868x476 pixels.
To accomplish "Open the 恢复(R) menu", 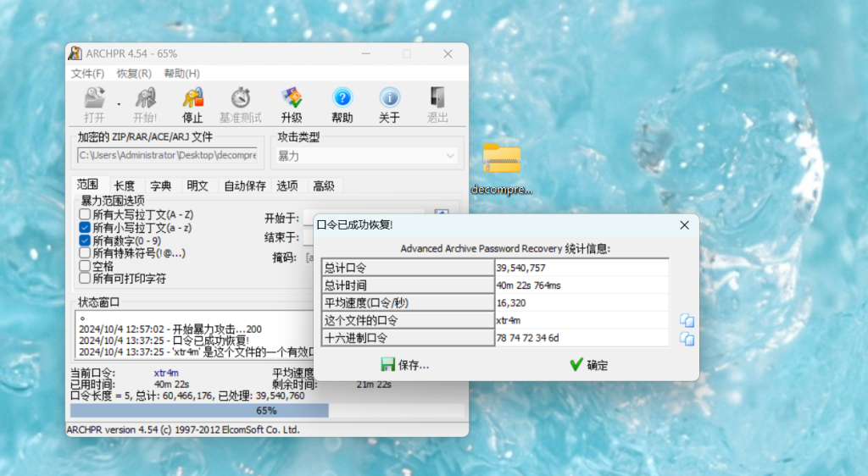I will pos(134,74).
